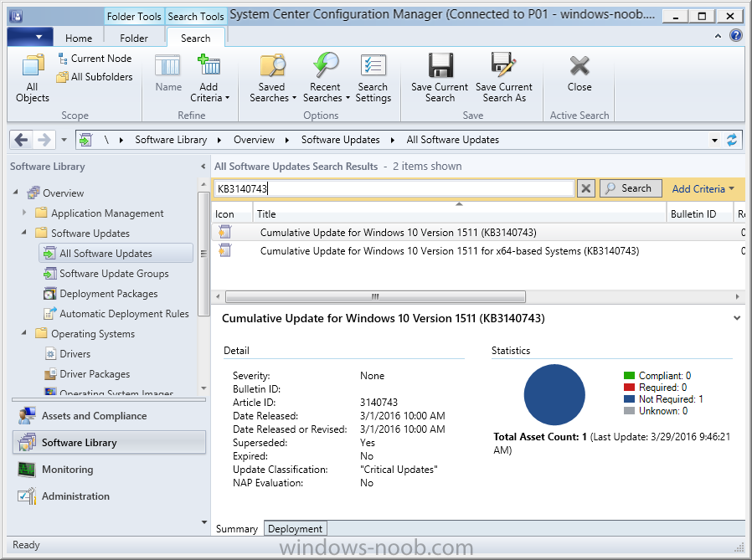Switch to the Deployment tab
The width and height of the screenshot is (752, 560).
pos(295,529)
